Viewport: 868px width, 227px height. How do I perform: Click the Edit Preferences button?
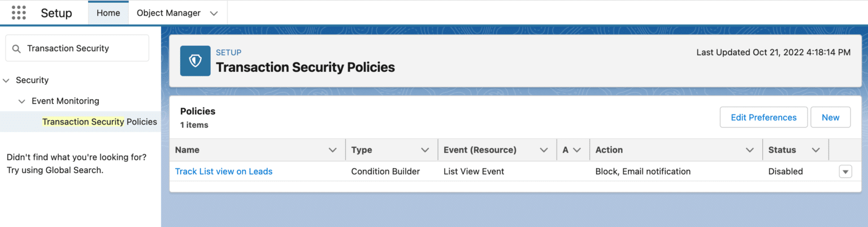point(763,117)
